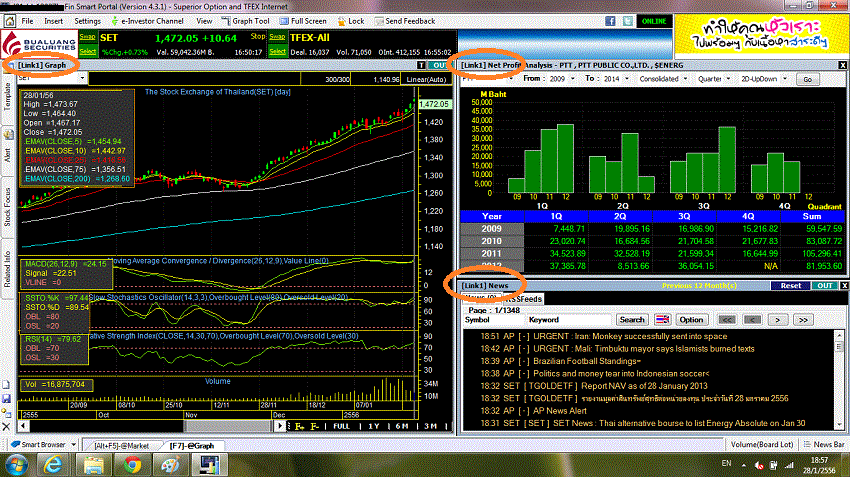Open the Insert menu

pyautogui.click(x=53, y=21)
